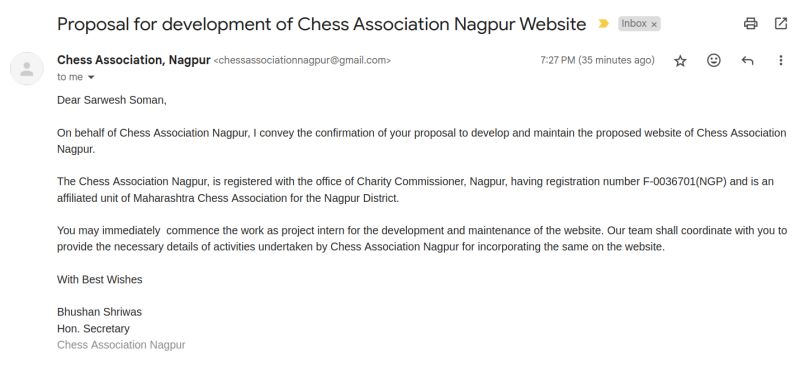
Task: Open the email in a new window
Action: click(x=781, y=23)
